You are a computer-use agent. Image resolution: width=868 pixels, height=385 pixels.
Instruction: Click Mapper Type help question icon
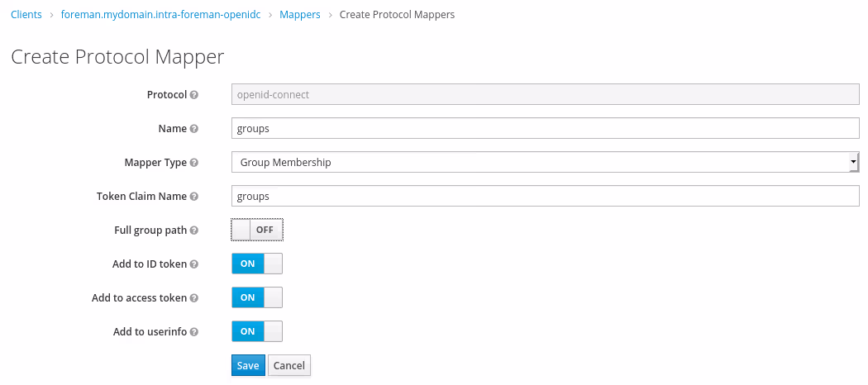coord(194,163)
